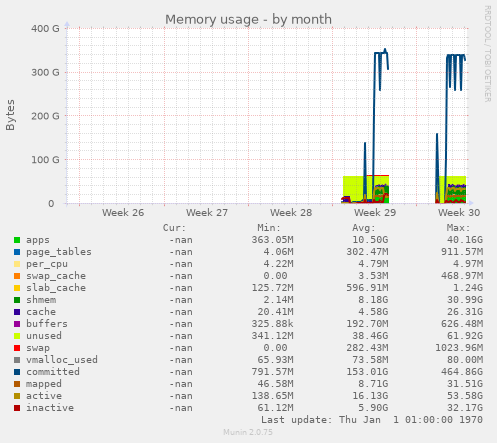Image resolution: width=497 pixels, height=443 pixels.
Task: Click the 'page_tables' legend label
Action: [59, 252]
